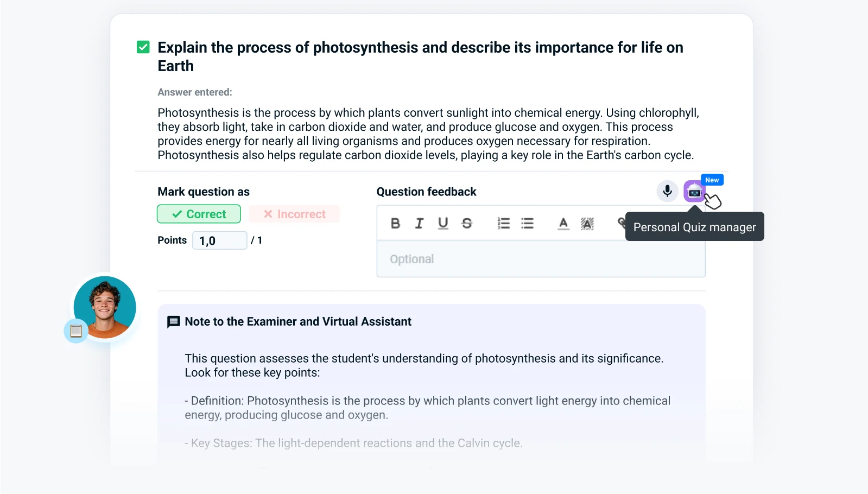Focus the Optional feedback text area
This screenshot has width=868, height=494.
coord(541,259)
